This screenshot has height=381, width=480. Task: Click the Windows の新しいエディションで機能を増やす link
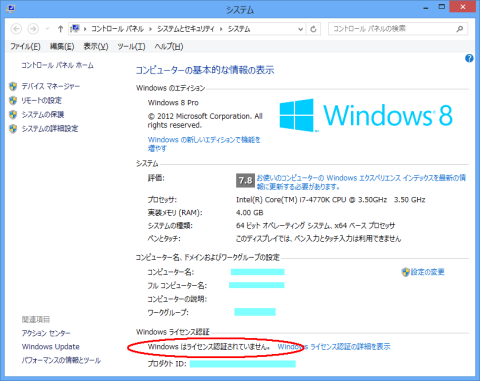coord(204,144)
